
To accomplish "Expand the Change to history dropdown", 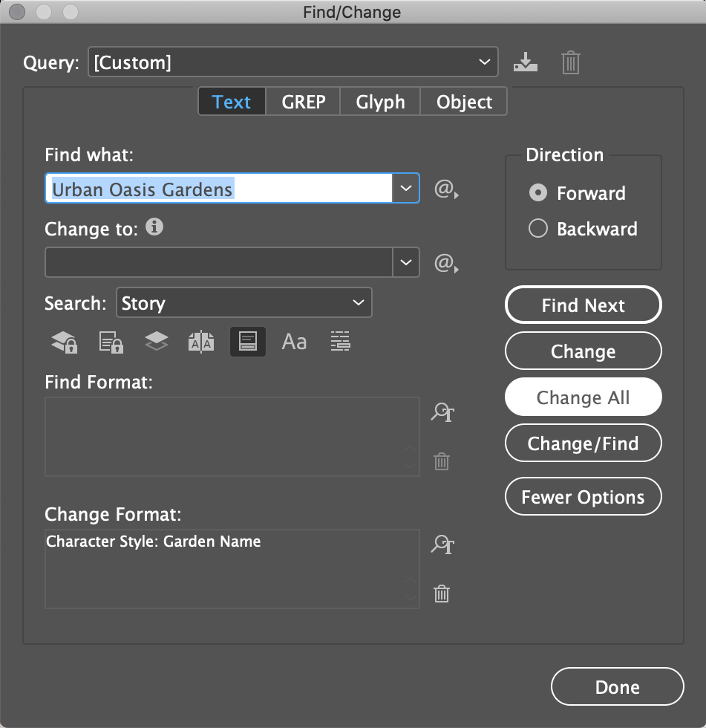I will (x=406, y=262).
